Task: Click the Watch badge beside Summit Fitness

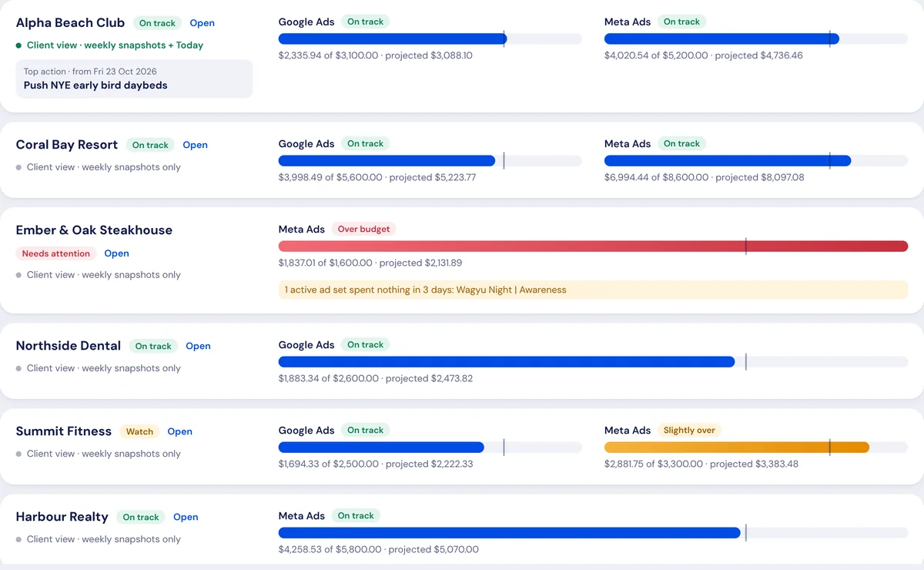Action: pyautogui.click(x=139, y=431)
